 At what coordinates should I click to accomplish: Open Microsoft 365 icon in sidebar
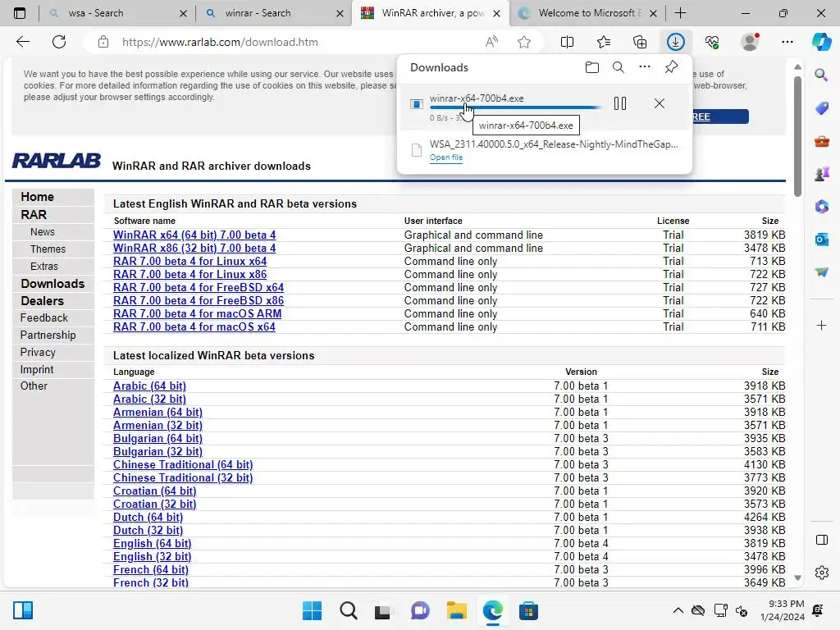pos(821,207)
